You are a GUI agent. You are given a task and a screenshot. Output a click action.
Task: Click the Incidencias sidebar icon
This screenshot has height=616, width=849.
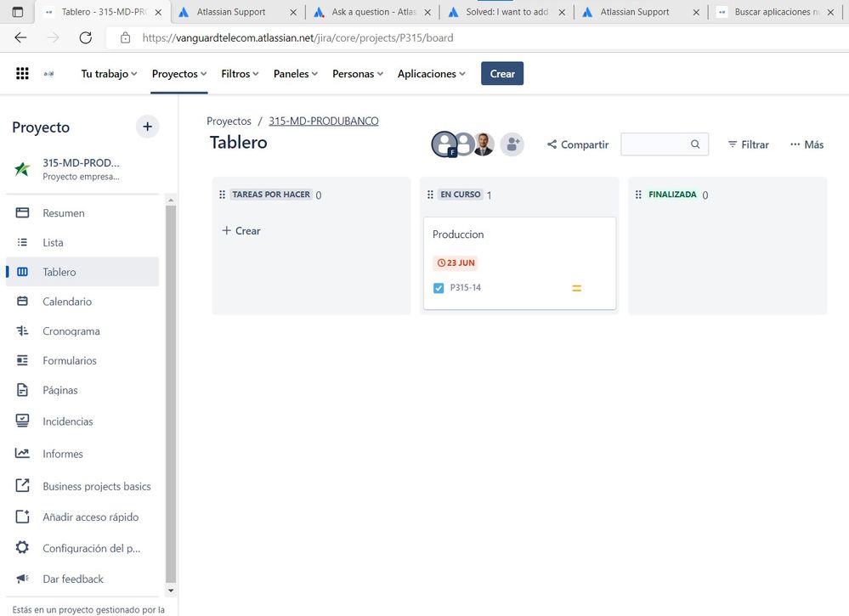[x=22, y=421]
